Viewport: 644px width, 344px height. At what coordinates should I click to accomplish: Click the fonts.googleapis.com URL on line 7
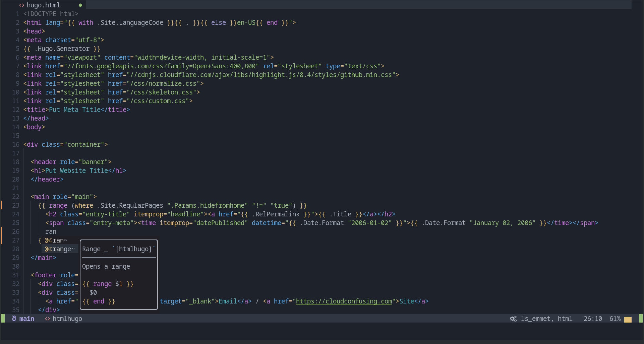(x=161, y=66)
